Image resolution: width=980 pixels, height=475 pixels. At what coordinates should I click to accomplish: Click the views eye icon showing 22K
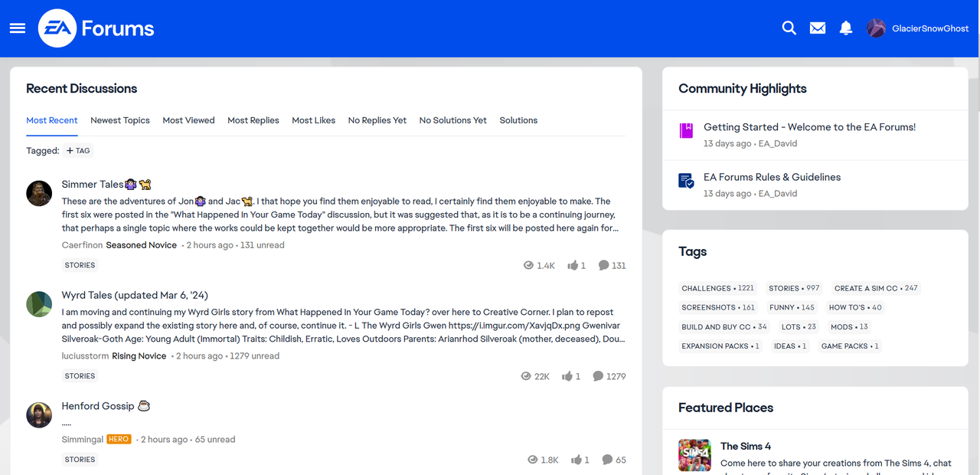pos(525,376)
